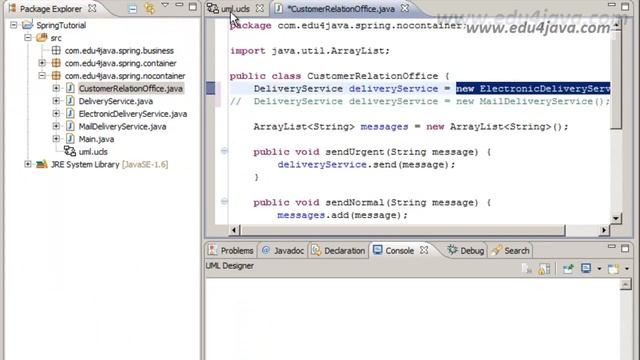Select CustomerRelationOffice.java in explorer

click(131, 89)
